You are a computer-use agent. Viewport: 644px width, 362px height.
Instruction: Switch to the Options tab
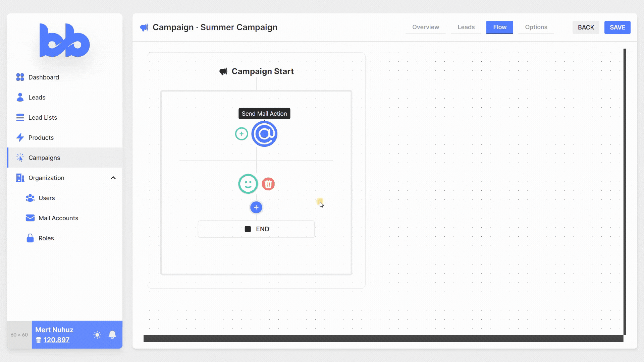536,27
